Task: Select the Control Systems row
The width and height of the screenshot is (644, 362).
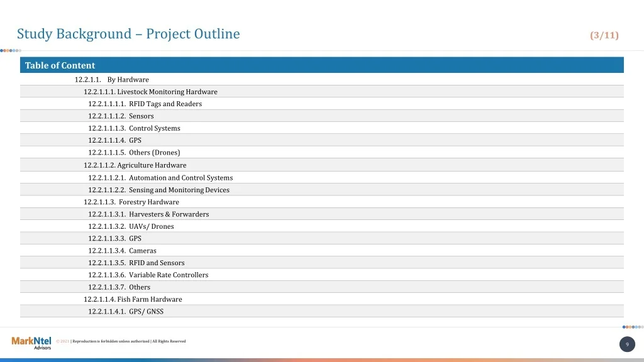Action: coord(134,128)
